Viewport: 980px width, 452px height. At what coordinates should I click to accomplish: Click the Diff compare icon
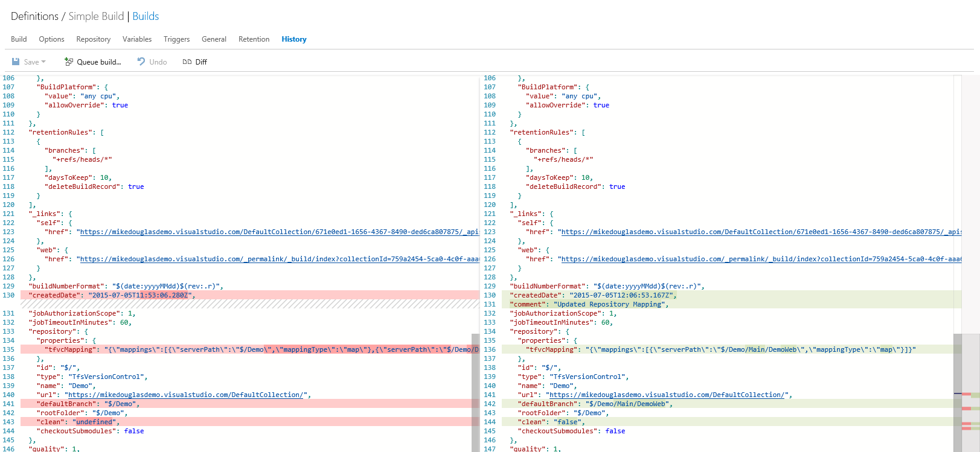click(187, 62)
